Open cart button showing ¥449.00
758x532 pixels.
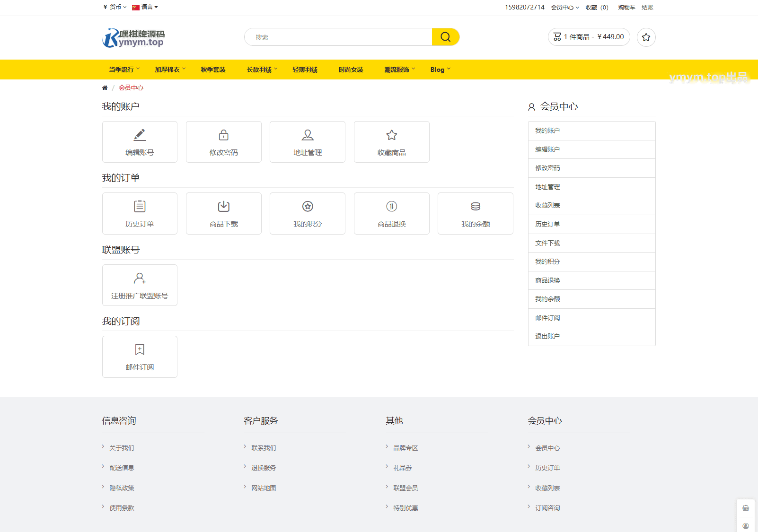tap(589, 37)
